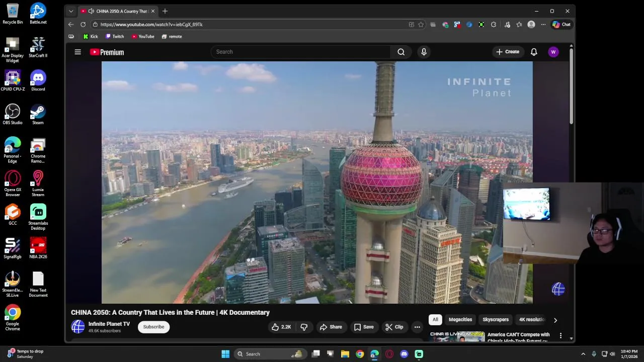Viewport: 644px width, 362px height.
Task: Open OBS Studio desktop icon
Action: 13,114
